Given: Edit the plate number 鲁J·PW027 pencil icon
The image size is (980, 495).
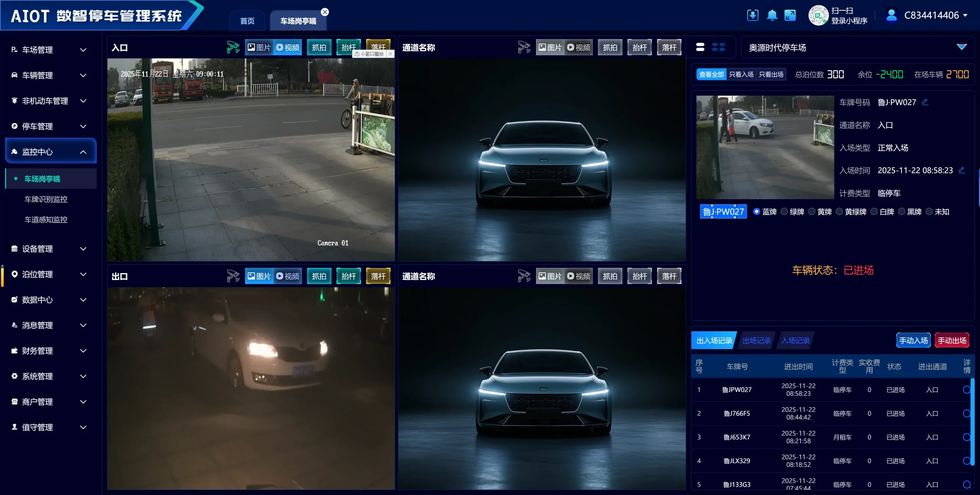Looking at the screenshot, I should point(925,102).
